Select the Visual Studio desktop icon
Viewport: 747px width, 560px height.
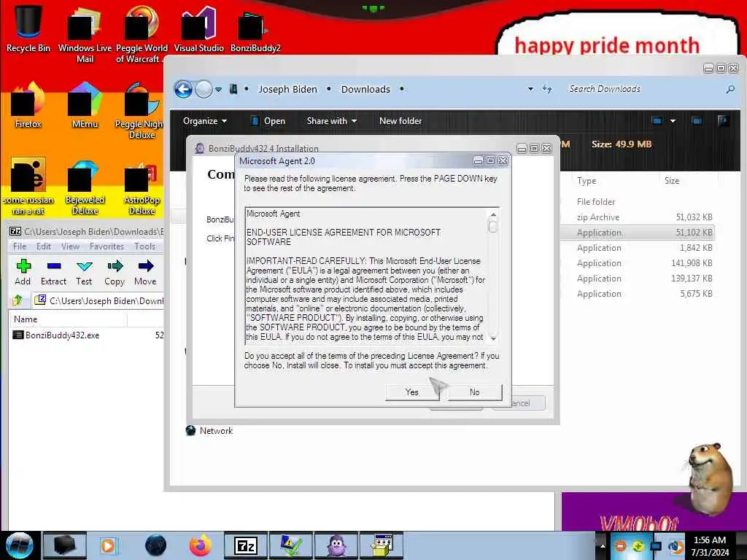198,28
